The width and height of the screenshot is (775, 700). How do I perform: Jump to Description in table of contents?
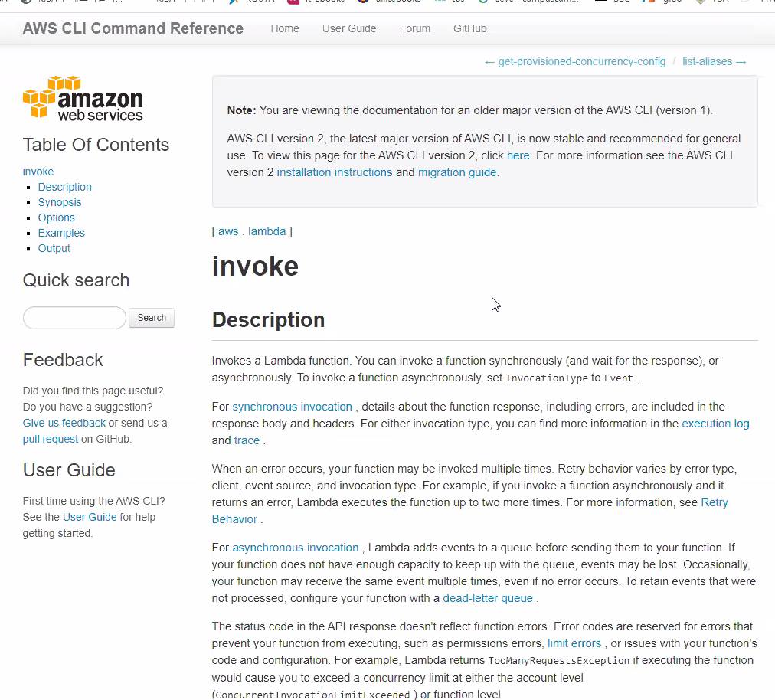(x=65, y=187)
